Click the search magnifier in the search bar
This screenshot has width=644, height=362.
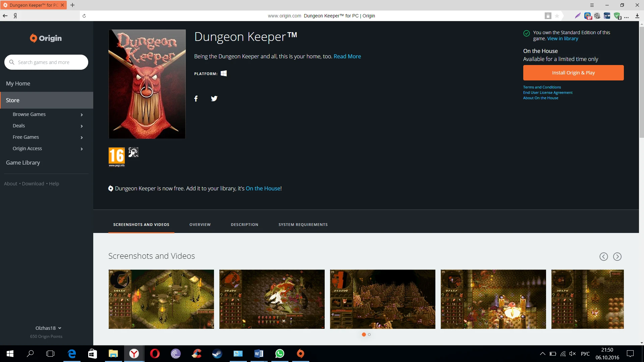pos(12,62)
